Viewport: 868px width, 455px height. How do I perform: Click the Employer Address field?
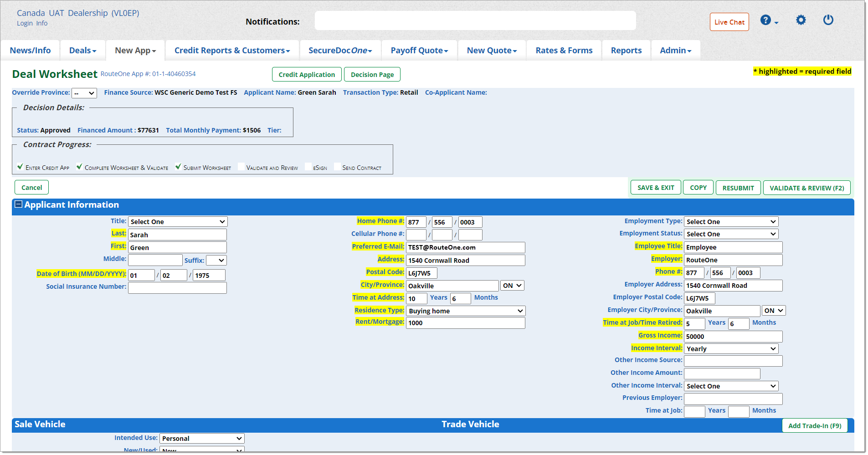(x=733, y=286)
